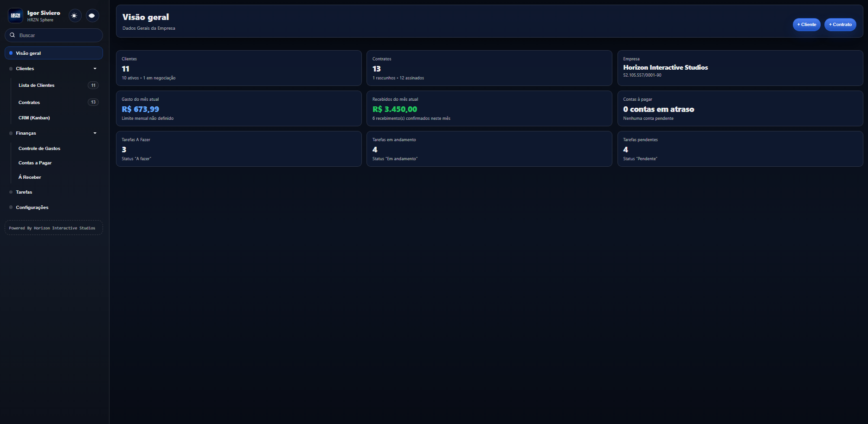This screenshot has height=424, width=868.
Task: Add a new client with + Cliente
Action: [x=807, y=25]
